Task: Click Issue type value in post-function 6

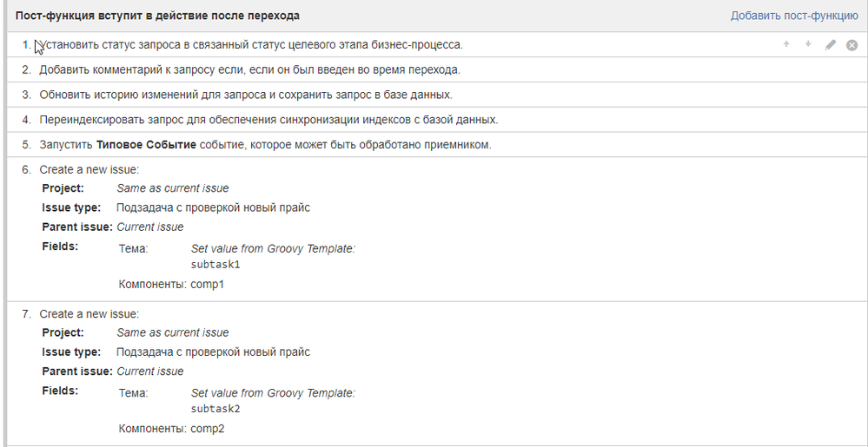Action: [x=213, y=208]
